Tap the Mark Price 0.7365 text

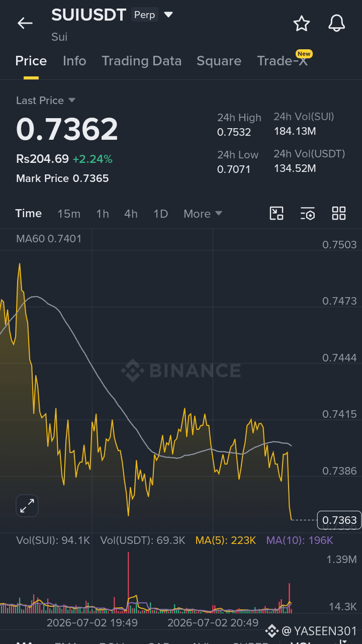[62, 178]
